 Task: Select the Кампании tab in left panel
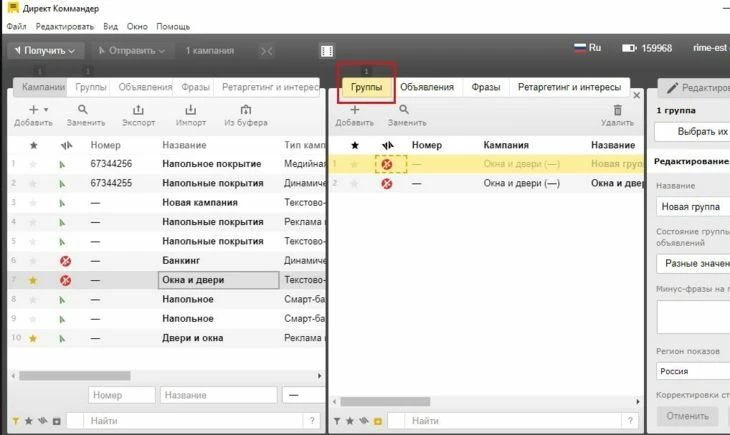[43, 87]
